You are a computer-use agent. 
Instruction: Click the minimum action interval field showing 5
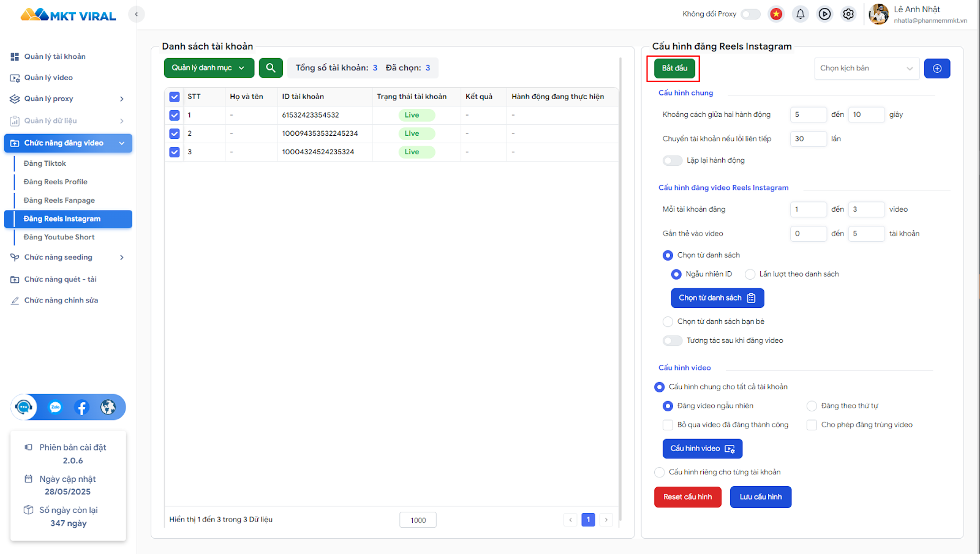(809, 114)
